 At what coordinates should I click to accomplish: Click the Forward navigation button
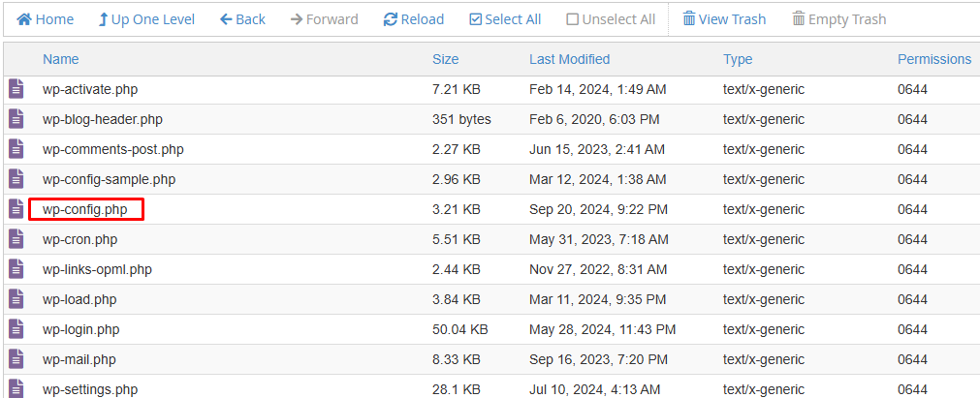pos(324,19)
